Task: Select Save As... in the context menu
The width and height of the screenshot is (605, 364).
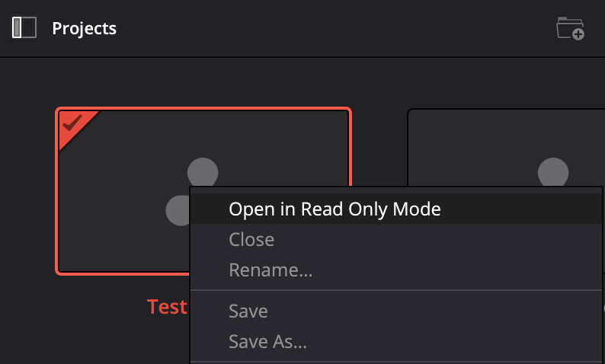Action: click(267, 342)
